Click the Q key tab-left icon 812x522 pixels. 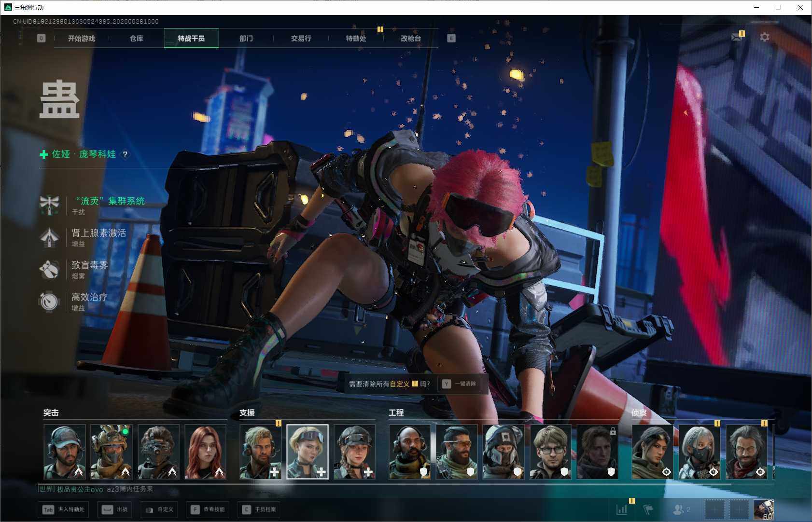[41, 38]
